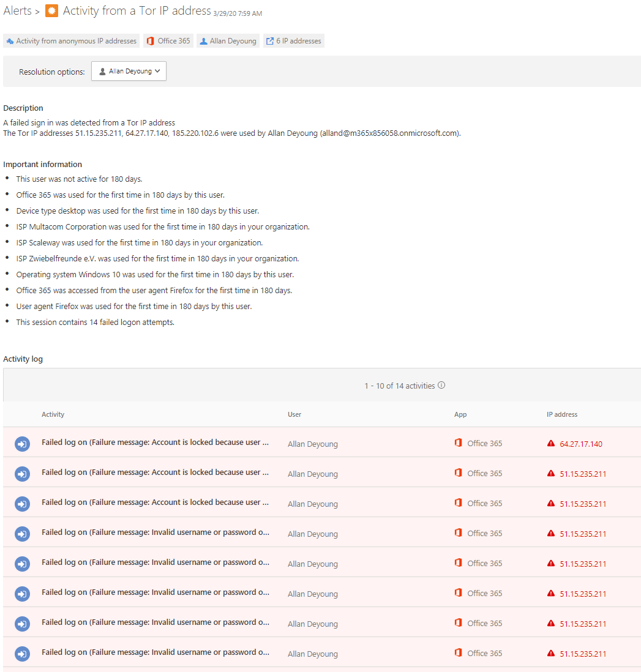Click the alert timestamp 3/29/20 7:59 AM
This screenshot has width=641, height=672.
[238, 13]
